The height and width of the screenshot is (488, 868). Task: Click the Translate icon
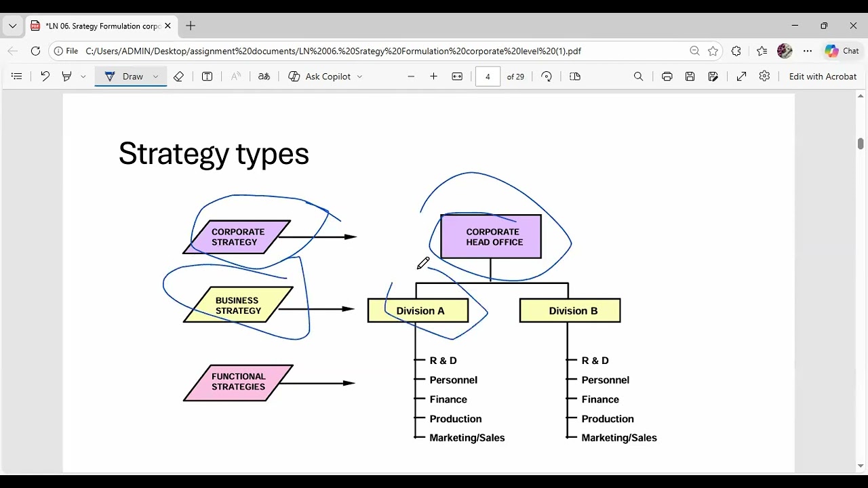(264, 77)
